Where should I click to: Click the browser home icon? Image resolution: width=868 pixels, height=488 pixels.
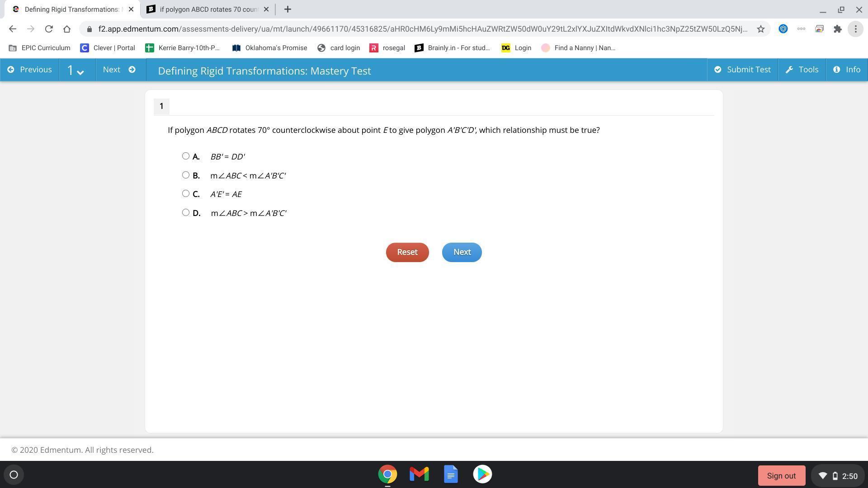click(67, 29)
